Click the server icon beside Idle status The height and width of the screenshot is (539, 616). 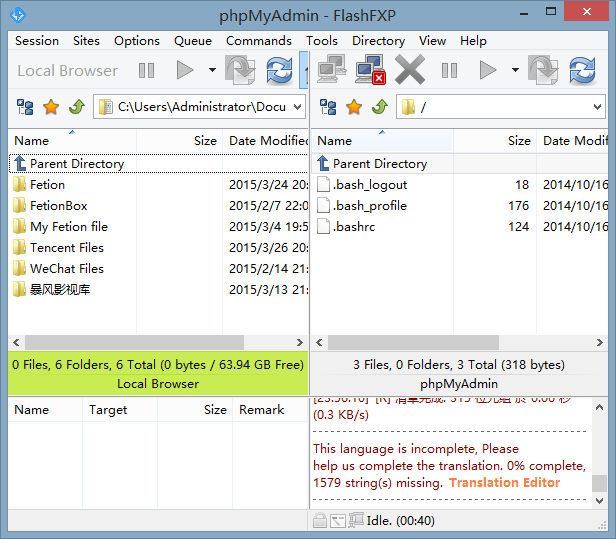point(356,520)
